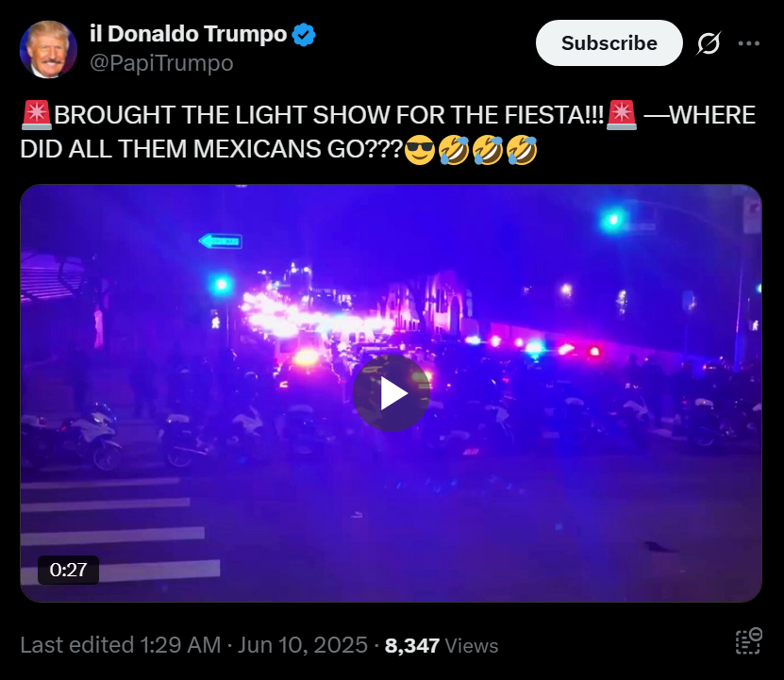Click the Grok slashed-circle icon
784x680 pixels.
pyautogui.click(x=709, y=43)
